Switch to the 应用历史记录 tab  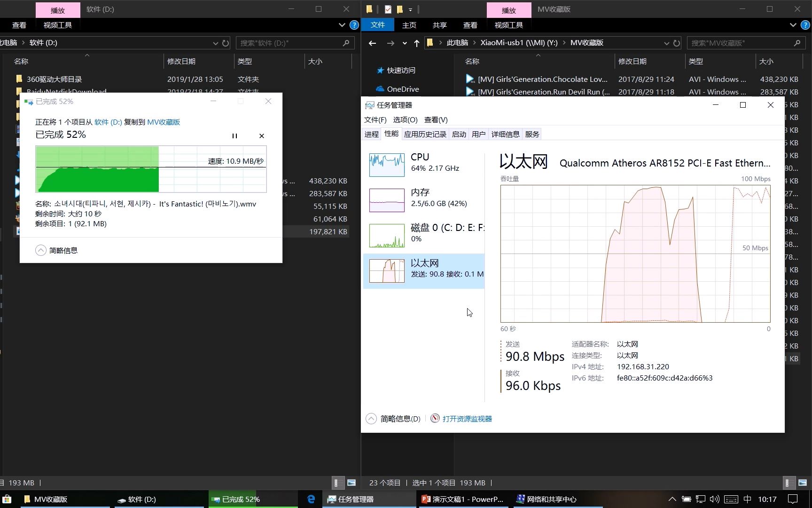coord(425,134)
